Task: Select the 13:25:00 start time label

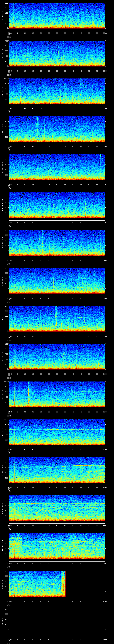Action: tap(9, 71)
